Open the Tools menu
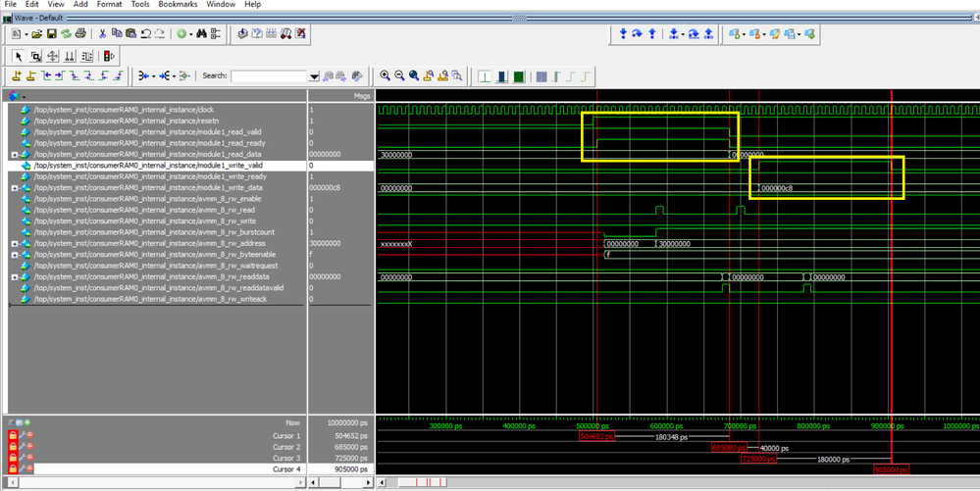 [x=140, y=5]
